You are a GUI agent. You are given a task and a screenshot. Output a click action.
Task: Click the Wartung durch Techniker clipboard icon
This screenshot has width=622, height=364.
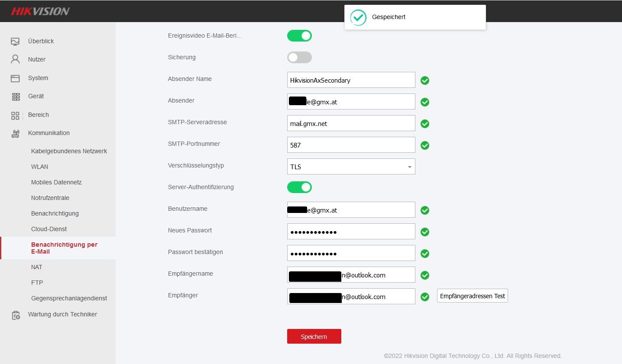pos(16,315)
